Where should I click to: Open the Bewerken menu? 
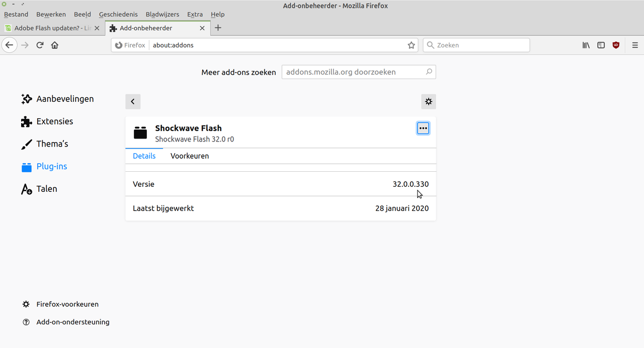click(x=51, y=14)
